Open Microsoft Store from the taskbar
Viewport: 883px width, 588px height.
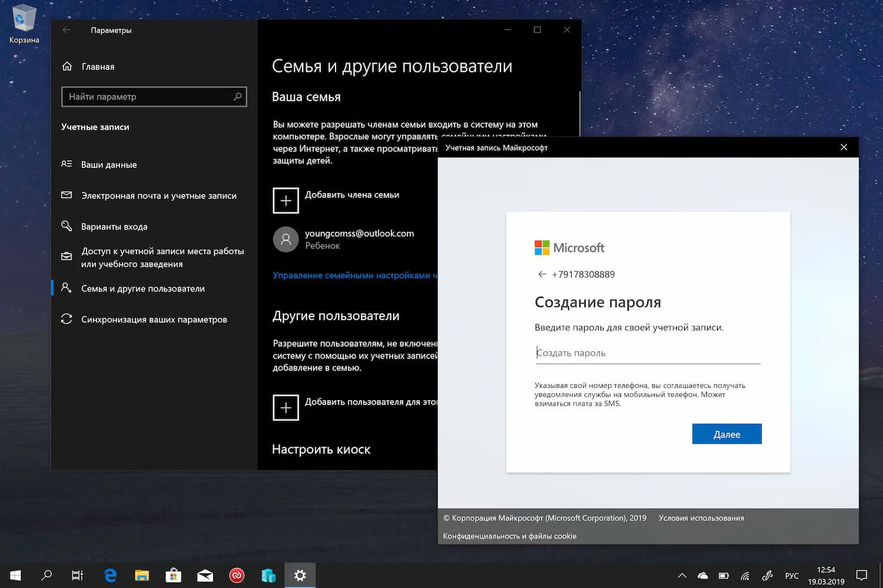(173, 575)
